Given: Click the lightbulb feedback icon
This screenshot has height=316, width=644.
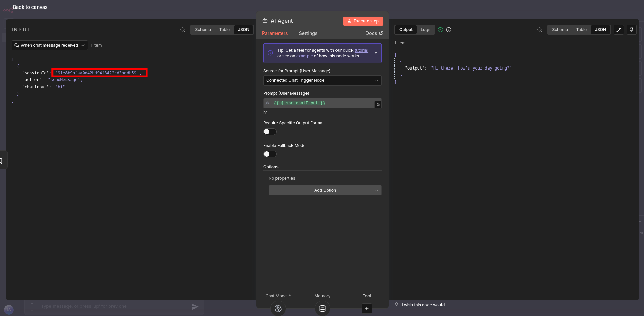Looking at the screenshot, I should 396,305.
